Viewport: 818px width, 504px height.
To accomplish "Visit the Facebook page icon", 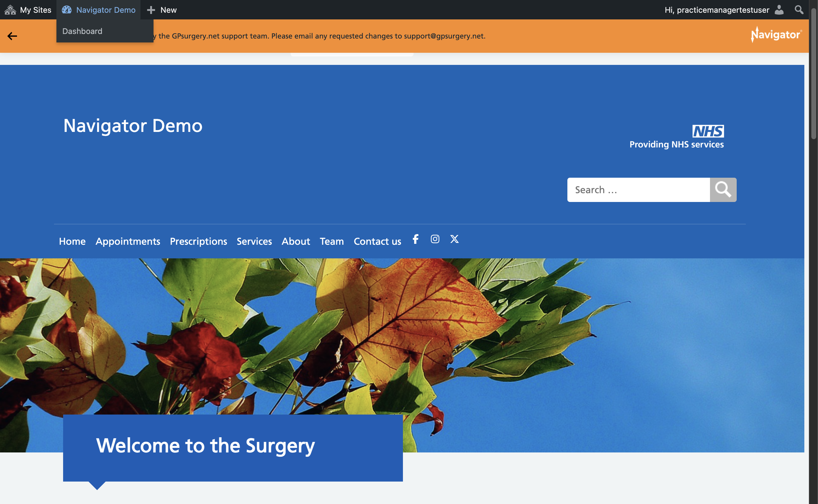I will click(x=415, y=239).
